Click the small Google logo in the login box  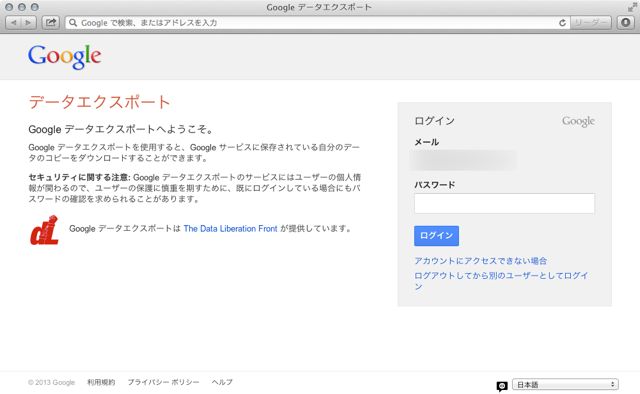[x=578, y=121]
